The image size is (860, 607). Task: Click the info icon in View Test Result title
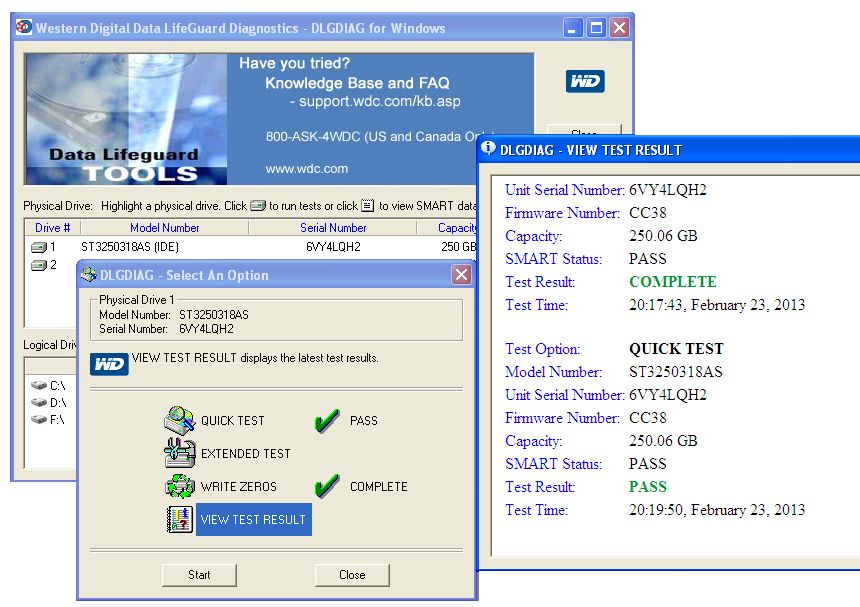click(x=488, y=148)
